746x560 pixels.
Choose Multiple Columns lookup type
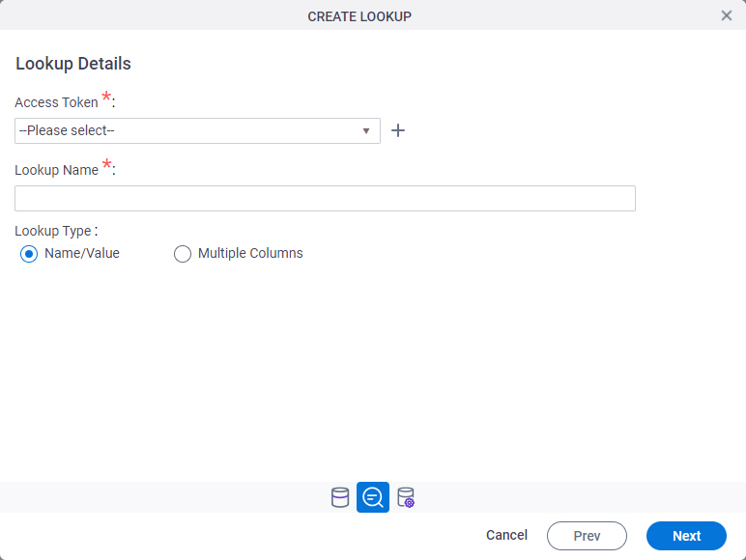pos(183,254)
